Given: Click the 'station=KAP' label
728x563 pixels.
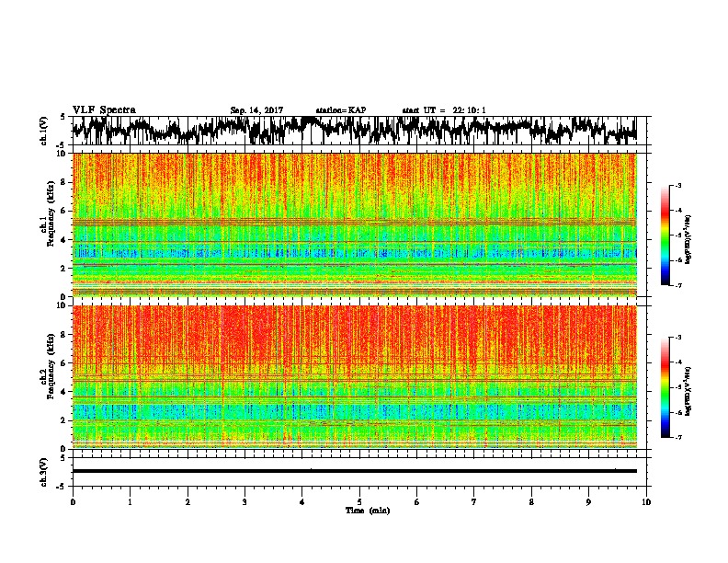Looking at the screenshot, I should tap(341, 110).
